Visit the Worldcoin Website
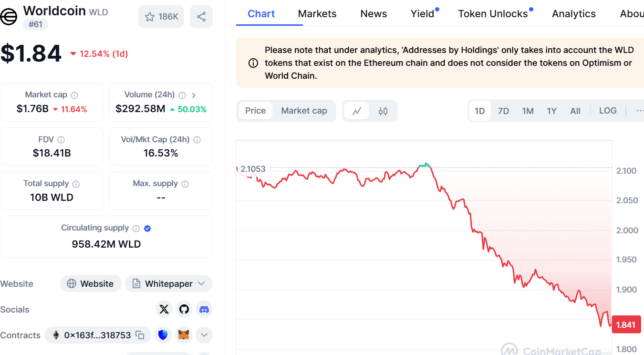The image size is (644, 355). (91, 283)
